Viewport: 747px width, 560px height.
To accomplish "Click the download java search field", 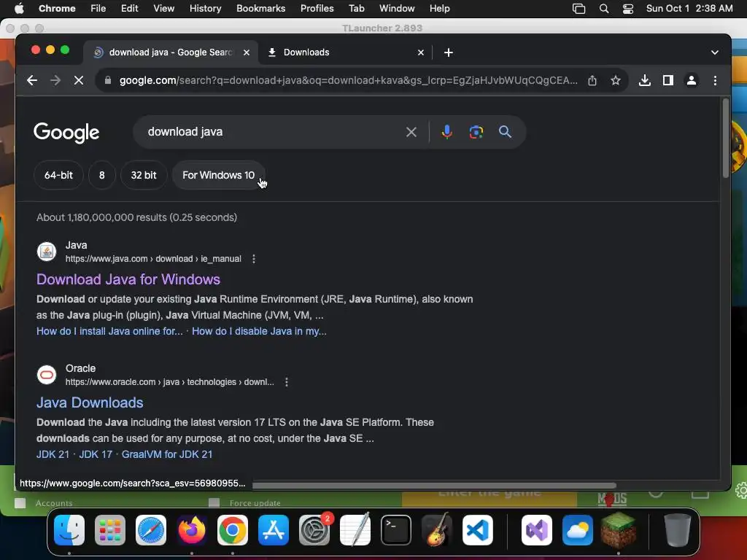I will point(271,132).
